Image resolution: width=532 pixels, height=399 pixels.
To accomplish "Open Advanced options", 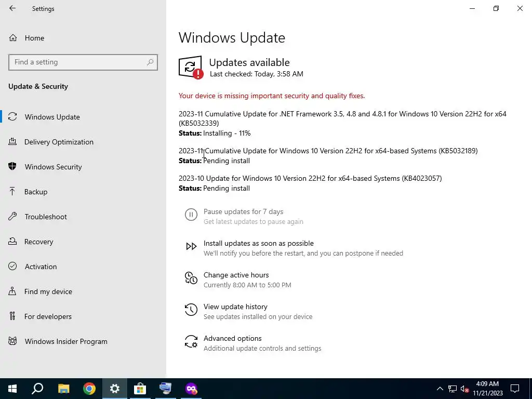I will pyautogui.click(x=232, y=338).
